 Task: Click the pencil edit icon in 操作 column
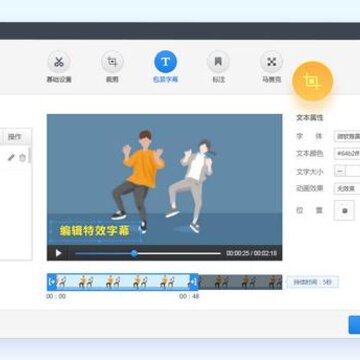(11, 157)
